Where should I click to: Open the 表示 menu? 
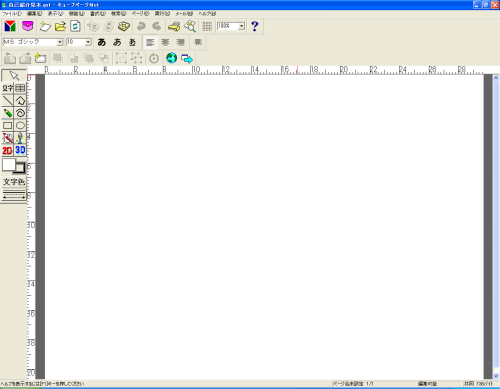point(56,14)
